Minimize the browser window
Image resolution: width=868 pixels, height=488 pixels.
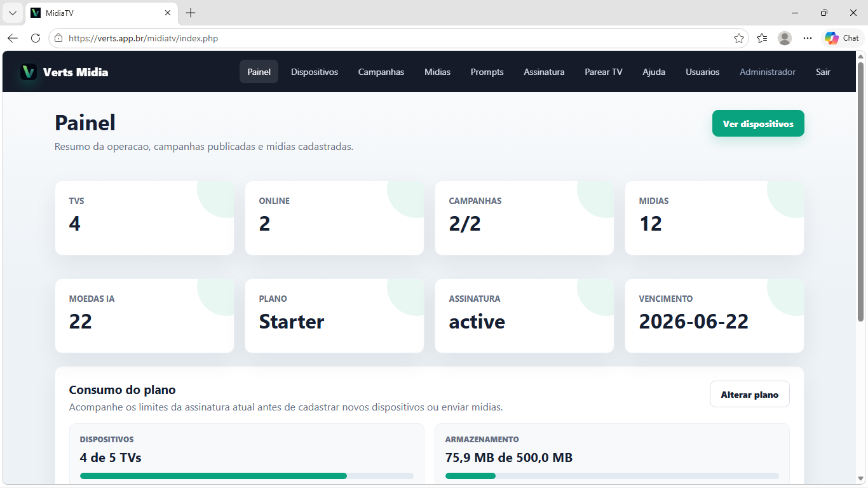(794, 13)
